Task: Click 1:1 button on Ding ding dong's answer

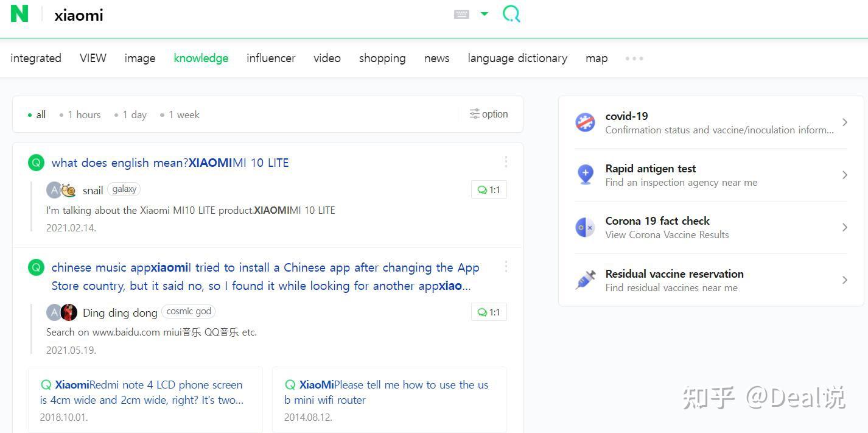Action: [489, 312]
